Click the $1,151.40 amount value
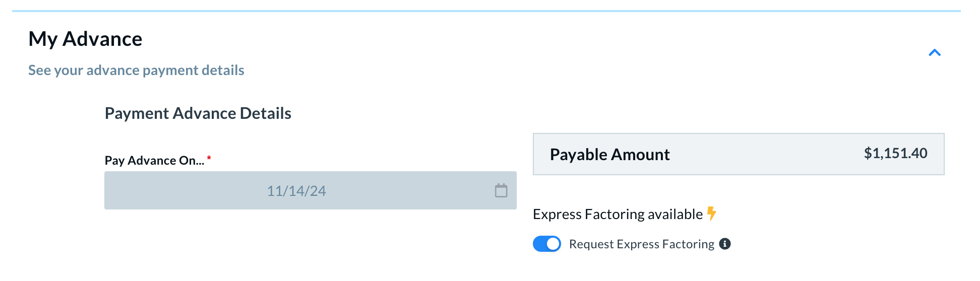The image size is (980, 281). click(896, 154)
